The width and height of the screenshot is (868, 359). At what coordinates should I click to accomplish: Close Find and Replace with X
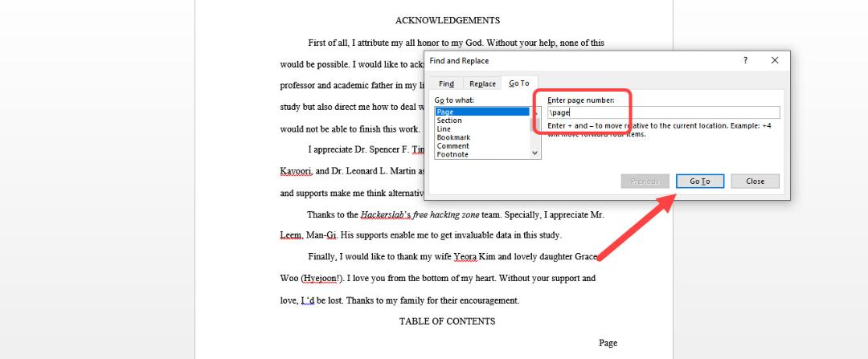[x=775, y=60]
